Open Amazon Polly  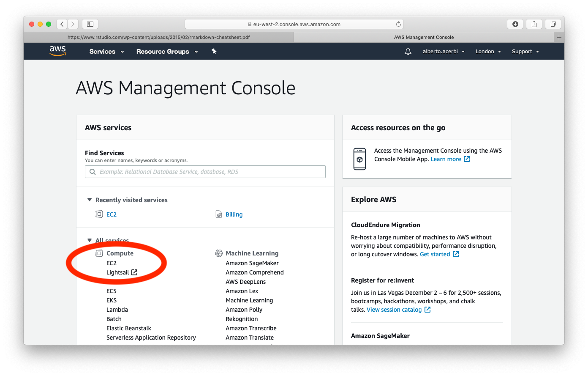[x=244, y=310]
